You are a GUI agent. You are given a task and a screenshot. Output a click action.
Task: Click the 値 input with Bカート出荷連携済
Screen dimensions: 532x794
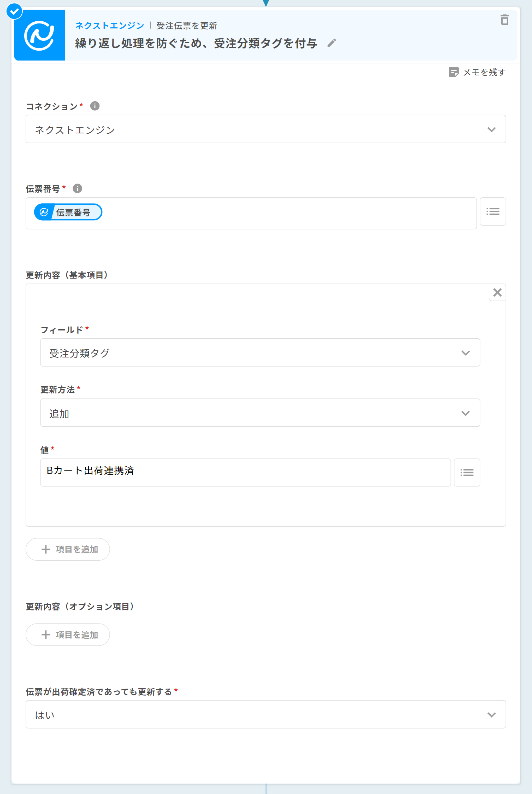(245, 473)
